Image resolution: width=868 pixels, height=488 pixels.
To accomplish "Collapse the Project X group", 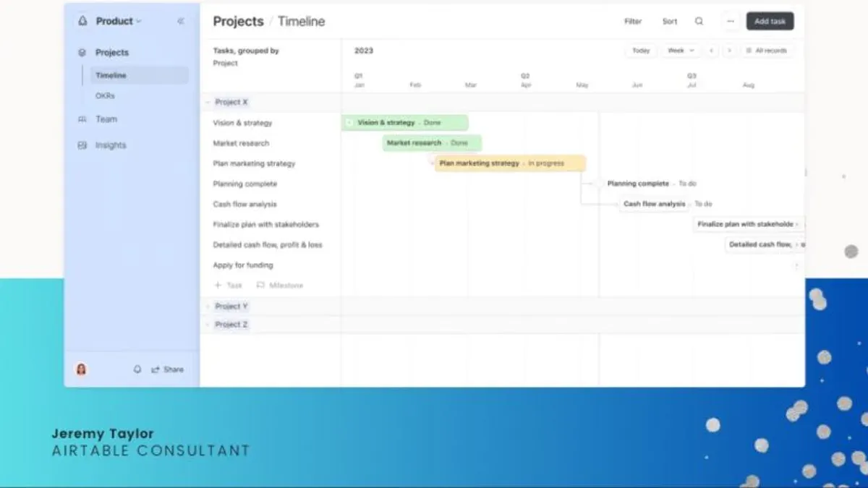I will [x=207, y=103].
